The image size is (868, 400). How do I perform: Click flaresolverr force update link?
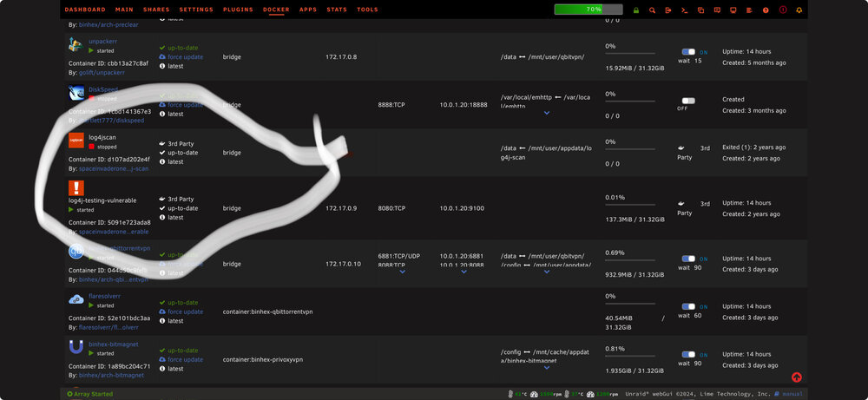pyautogui.click(x=186, y=311)
